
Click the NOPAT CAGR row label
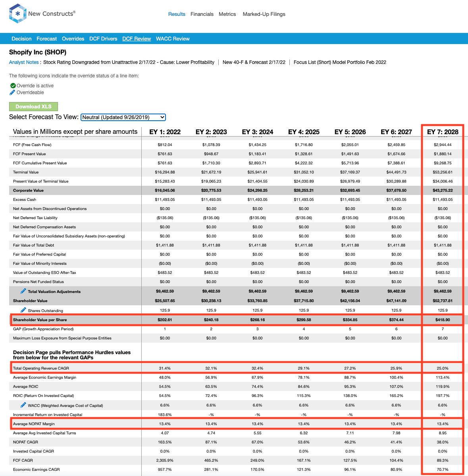tap(25, 442)
